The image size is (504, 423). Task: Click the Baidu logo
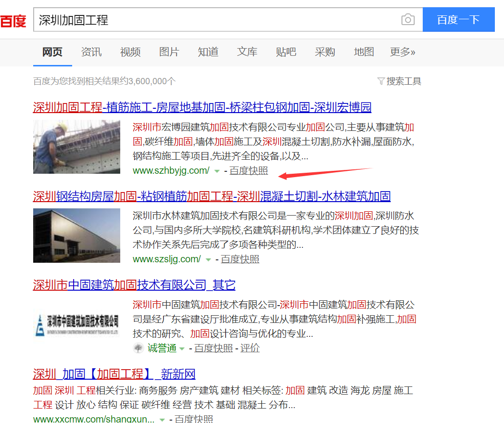[13, 21]
